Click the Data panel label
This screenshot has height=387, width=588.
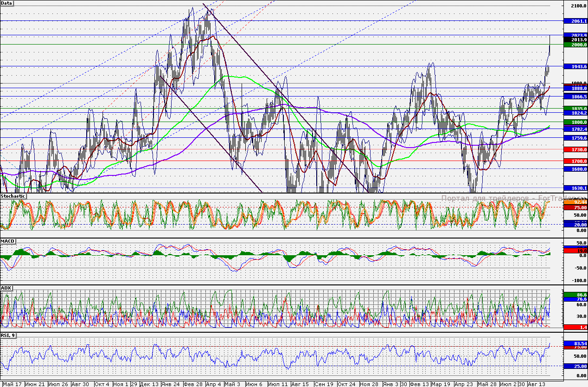[7, 3]
